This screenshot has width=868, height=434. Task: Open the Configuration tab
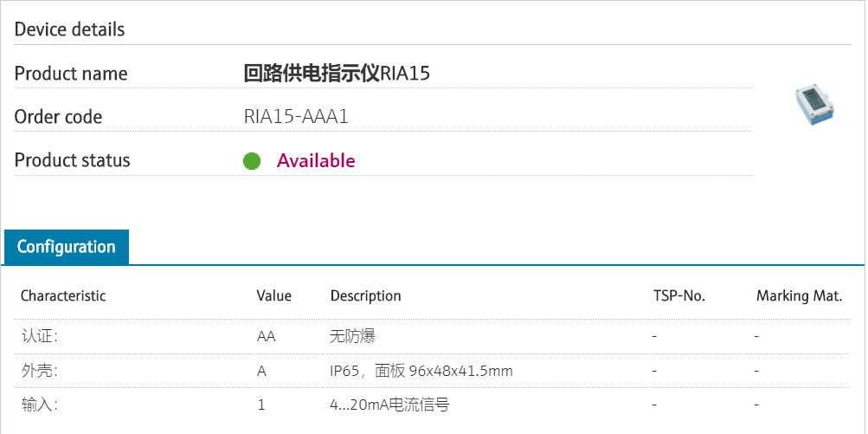[x=67, y=247]
